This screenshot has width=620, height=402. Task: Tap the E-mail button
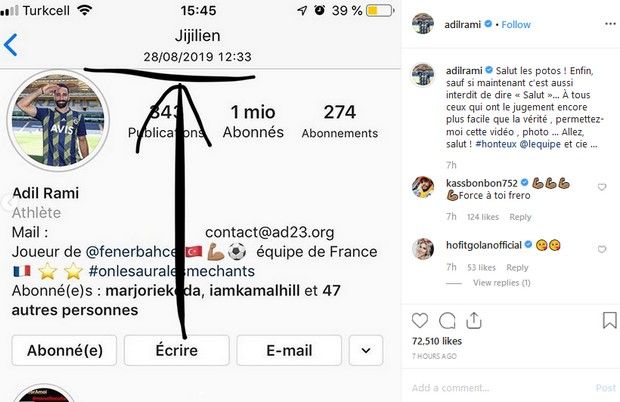pos(289,350)
